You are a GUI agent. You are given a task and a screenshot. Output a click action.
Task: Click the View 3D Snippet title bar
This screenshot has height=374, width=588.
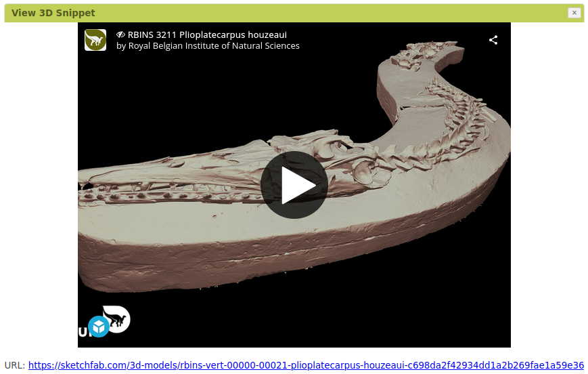271,13
